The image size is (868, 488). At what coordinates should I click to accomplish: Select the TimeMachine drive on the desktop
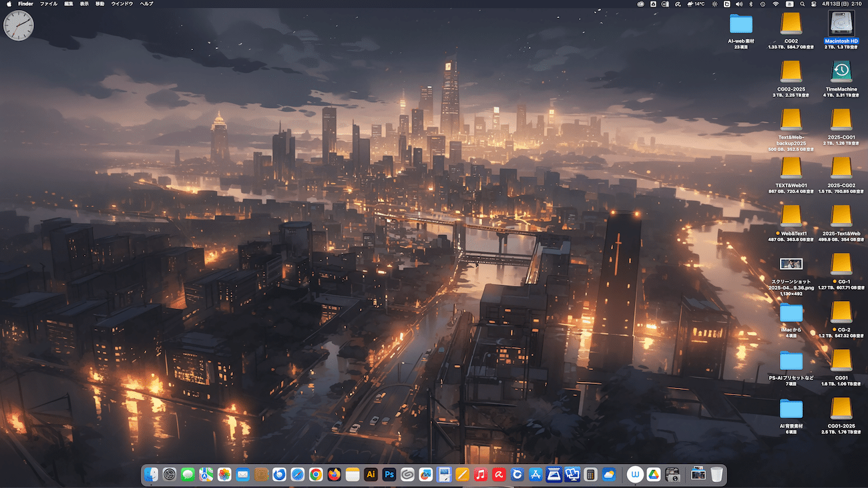tap(841, 72)
